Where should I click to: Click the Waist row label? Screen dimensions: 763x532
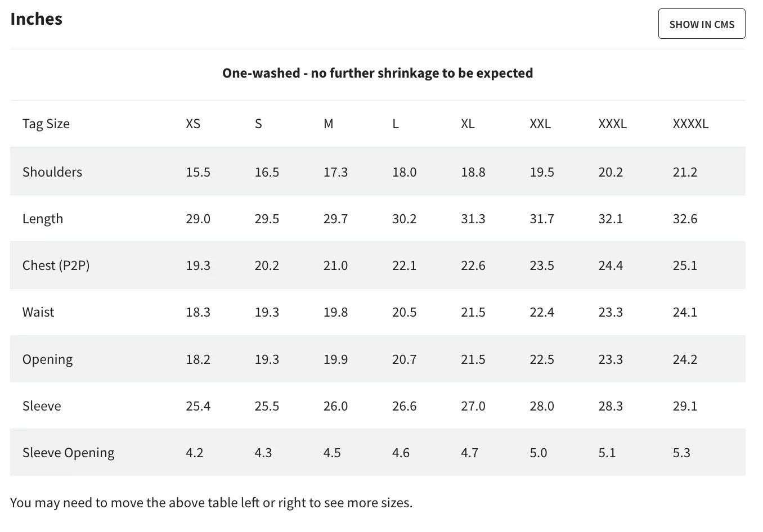click(x=38, y=312)
